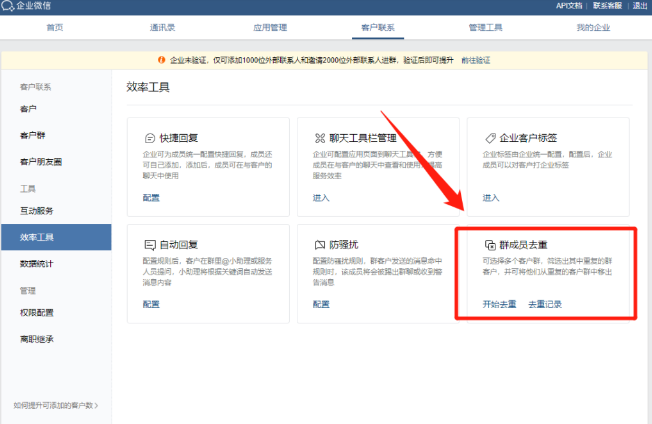
Task: Click the 企业客户标签 tag icon
Action: click(x=490, y=138)
